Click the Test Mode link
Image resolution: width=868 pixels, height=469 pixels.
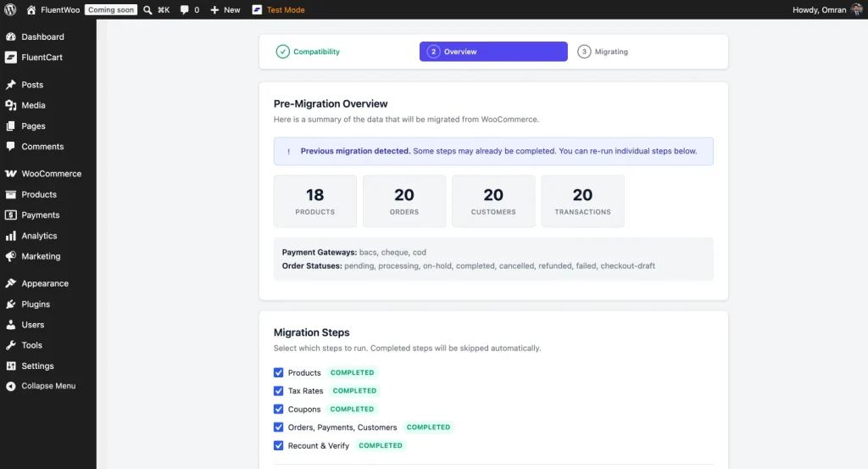(x=286, y=10)
